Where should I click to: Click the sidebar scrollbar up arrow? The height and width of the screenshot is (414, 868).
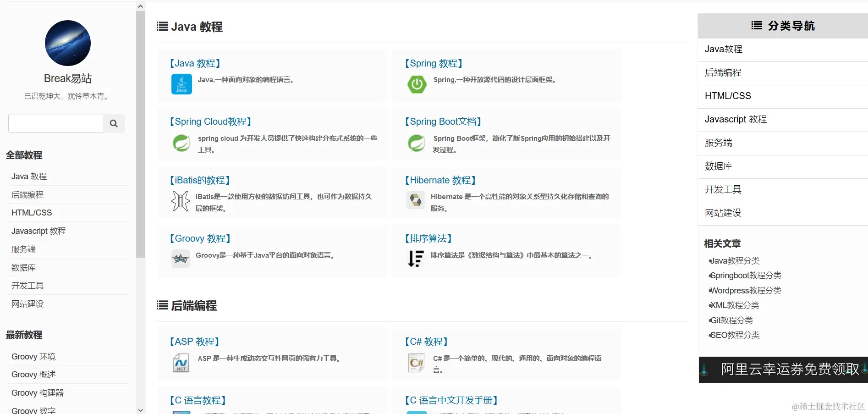pyautogui.click(x=141, y=6)
